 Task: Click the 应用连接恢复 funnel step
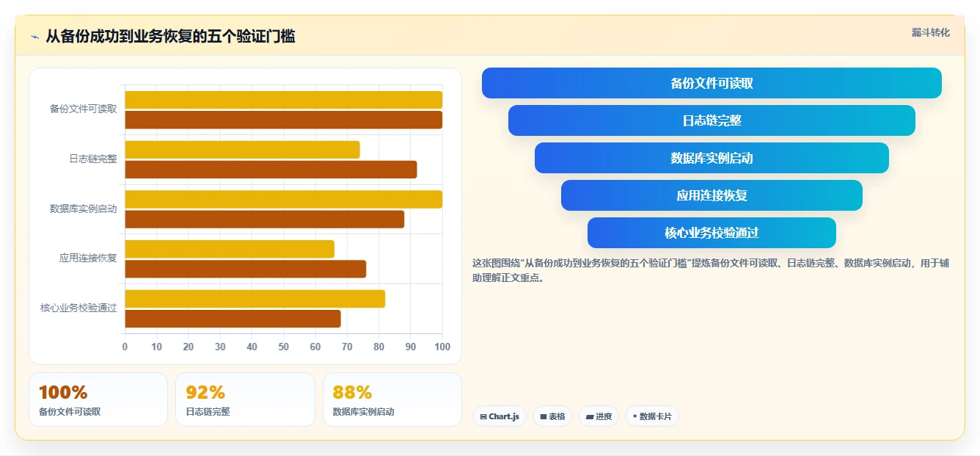[712, 195]
